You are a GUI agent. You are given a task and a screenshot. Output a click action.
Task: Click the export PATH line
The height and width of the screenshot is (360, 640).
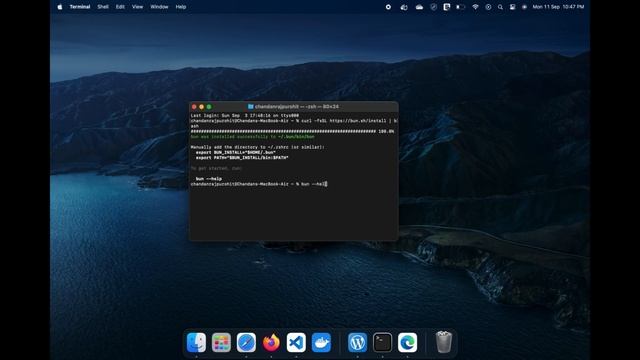click(242, 158)
